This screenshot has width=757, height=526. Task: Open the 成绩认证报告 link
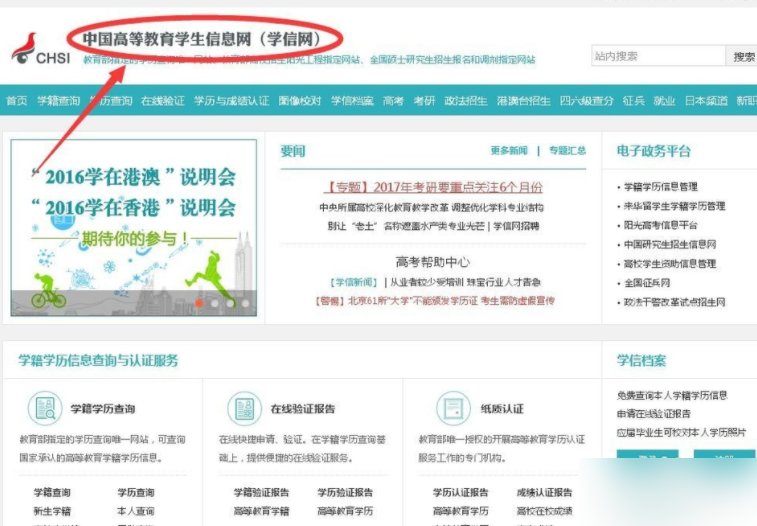[x=544, y=492]
